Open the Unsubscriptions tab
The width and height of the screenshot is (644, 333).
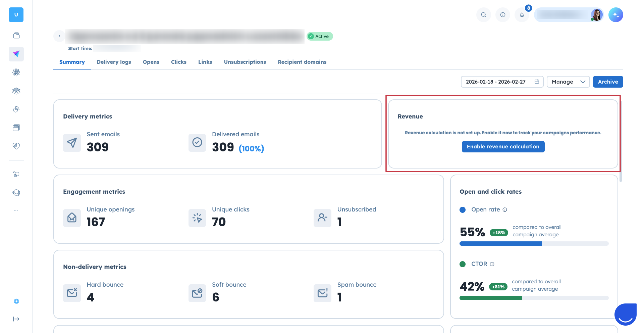[245, 62]
